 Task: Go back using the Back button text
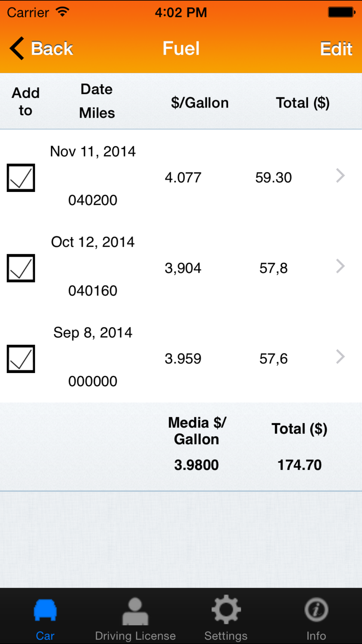pyautogui.click(x=52, y=49)
